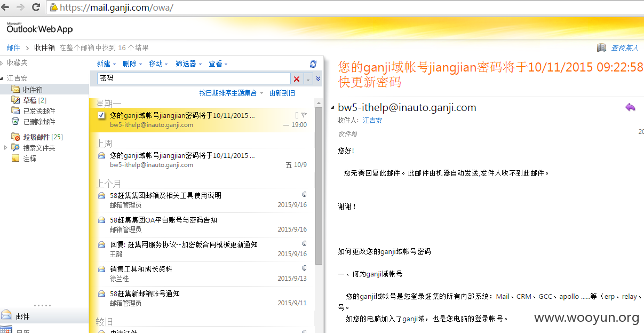
Task: Open the 新建 new dropdown menu
Action: (106, 64)
